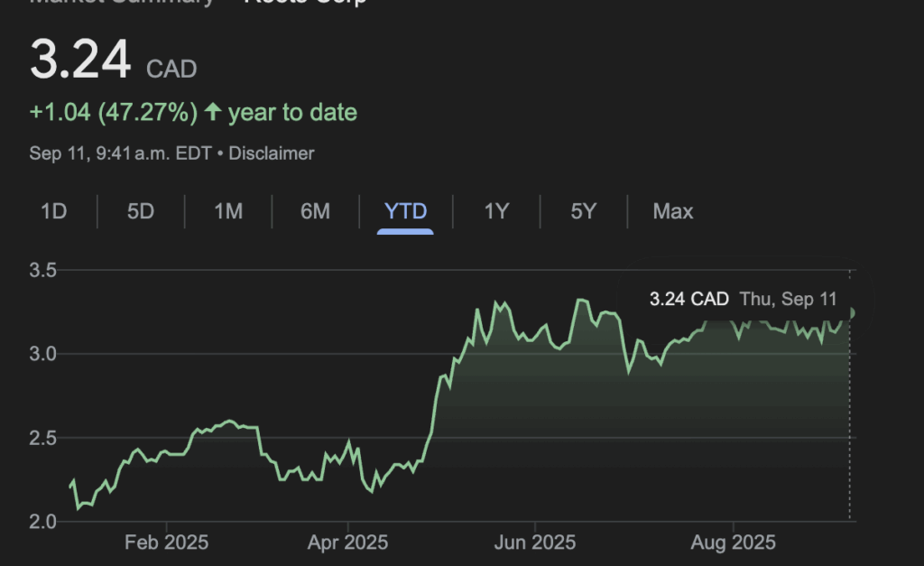Click the Jun 2025 axis label
Image resolution: width=924 pixels, height=566 pixels.
(x=535, y=543)
